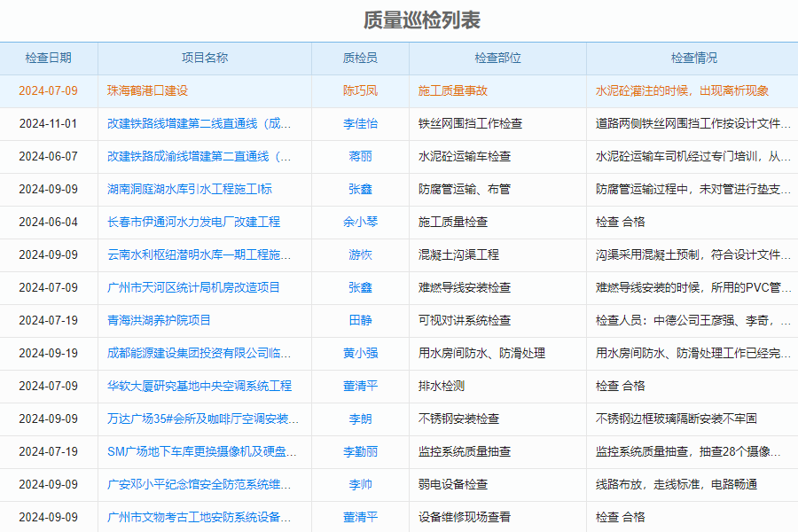Open inspector link 李佳怡
Image resolution: width=798 pixels, height=532 pixels.
(x=360, y=124)
